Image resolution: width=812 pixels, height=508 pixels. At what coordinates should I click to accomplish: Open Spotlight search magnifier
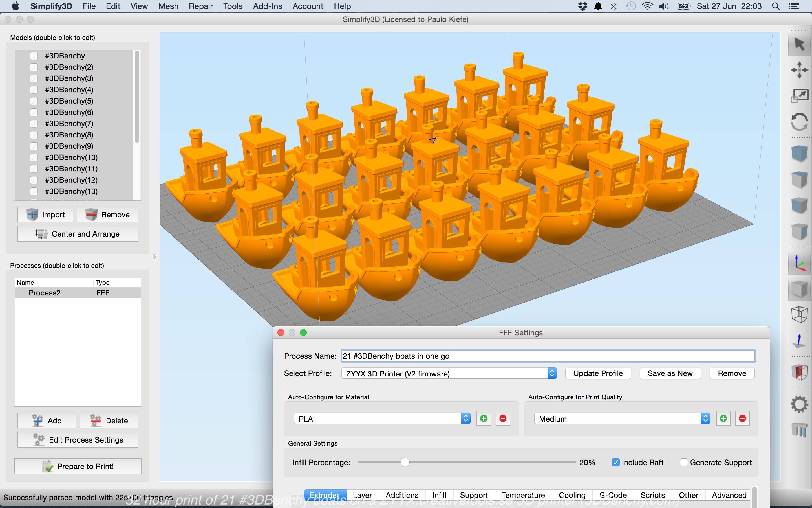click(x=776, y=6)
